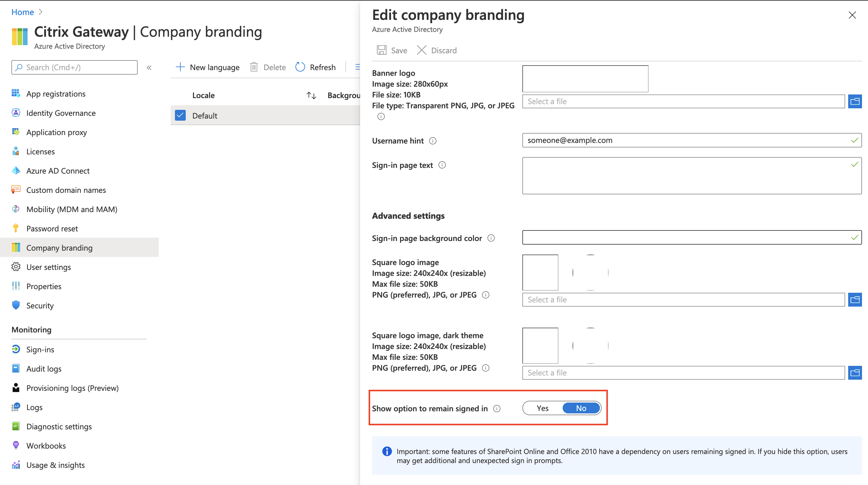This screenshot has height=485, width=868.
Task: Go to Audit logs in Monitoring
Action: pos(44,369)
